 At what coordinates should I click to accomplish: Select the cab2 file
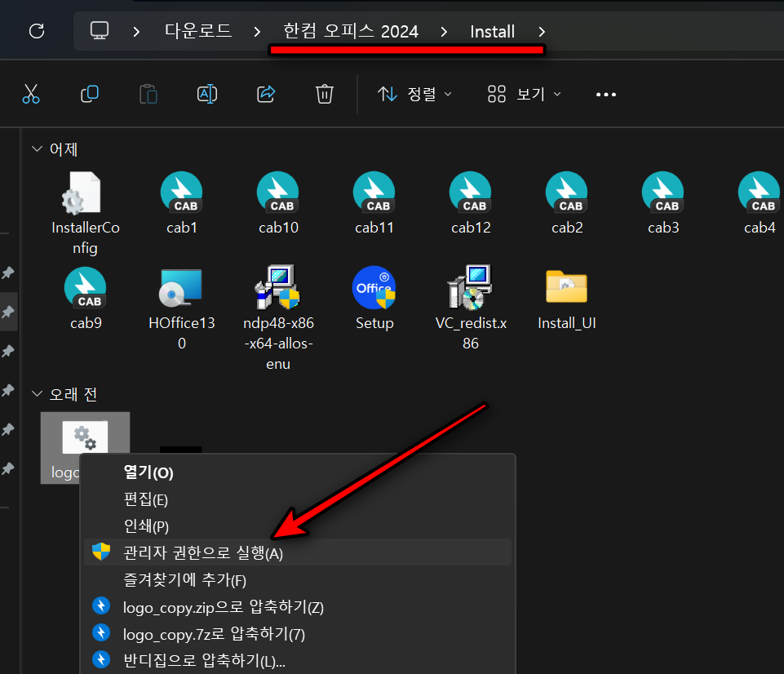click(x=567, y=203)
